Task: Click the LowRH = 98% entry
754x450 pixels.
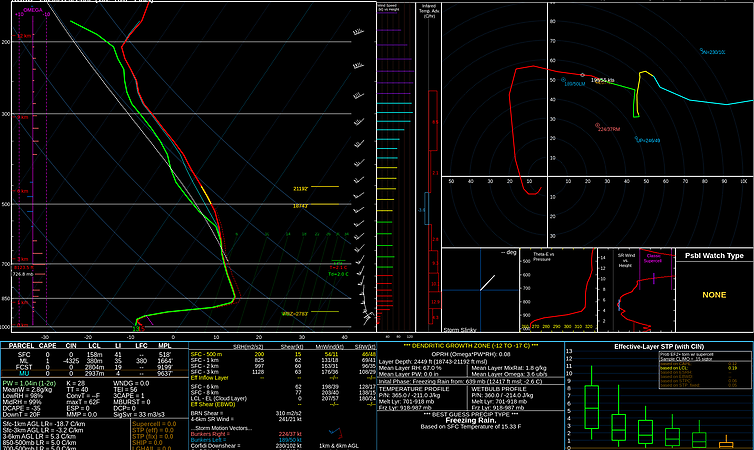Action: (x=23, y=396)
